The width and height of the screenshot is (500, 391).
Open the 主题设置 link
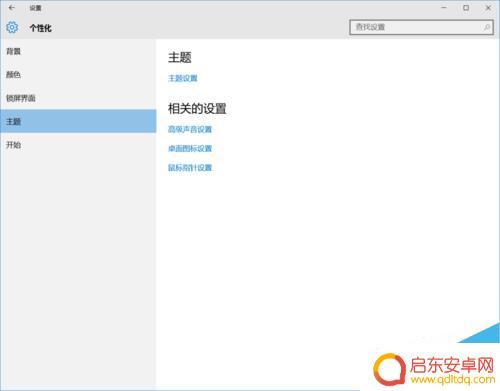pyautogui.click(x=183, y=78)
